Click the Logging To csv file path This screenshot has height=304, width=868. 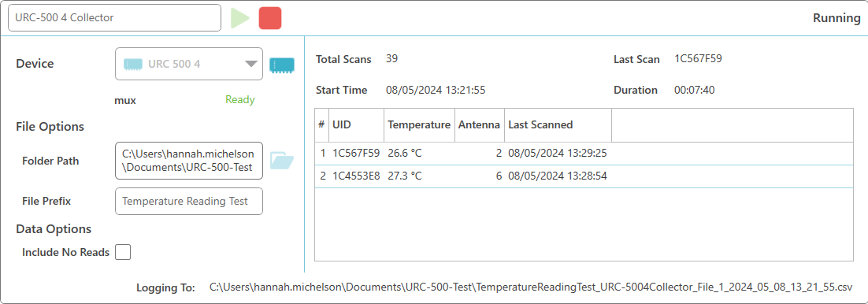[x=531, y=287]
